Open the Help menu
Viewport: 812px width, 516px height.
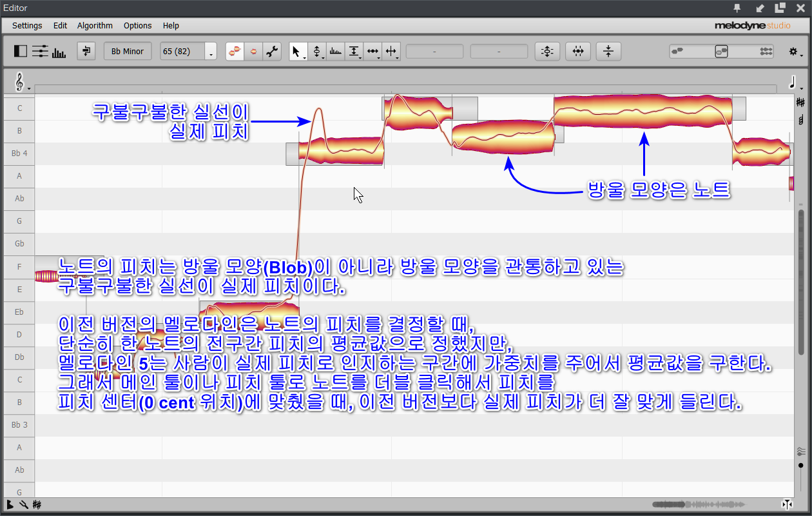(x=171, y=26)
